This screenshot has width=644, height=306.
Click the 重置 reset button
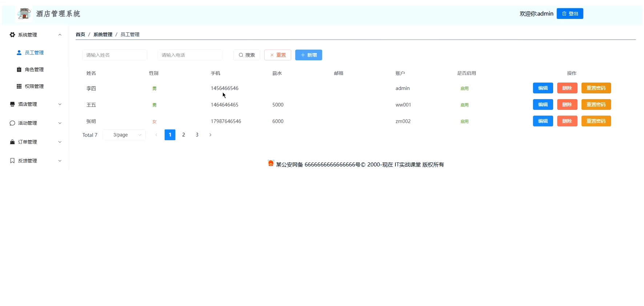tap(278, 55)
